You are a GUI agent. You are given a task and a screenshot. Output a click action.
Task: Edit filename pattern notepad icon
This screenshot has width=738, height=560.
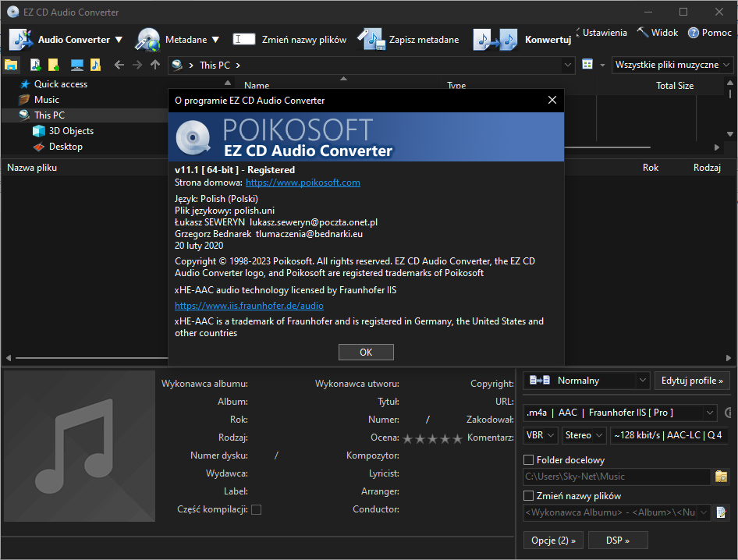pyautogui.click(x=721, y=512)
